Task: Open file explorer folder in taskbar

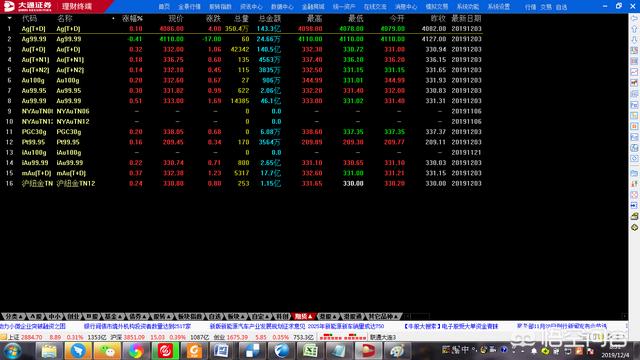Action: tap(49, 351)
